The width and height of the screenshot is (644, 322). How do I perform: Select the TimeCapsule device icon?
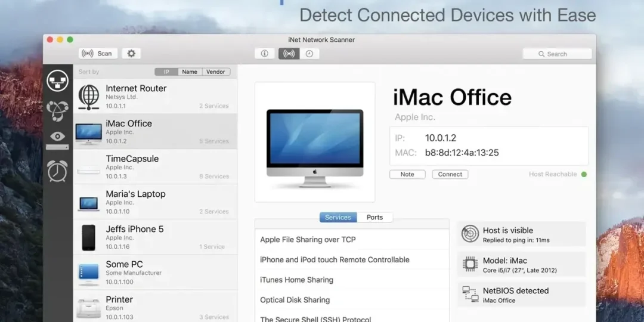click(x=89, y=169)
